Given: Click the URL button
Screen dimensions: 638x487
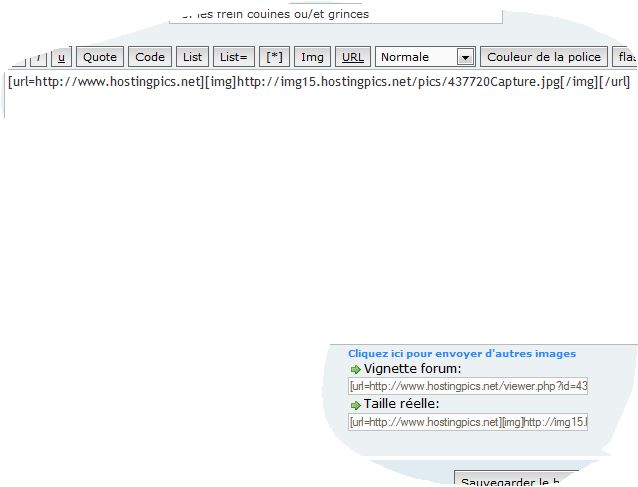Looking at the screenshot, I should click(352, 57).
